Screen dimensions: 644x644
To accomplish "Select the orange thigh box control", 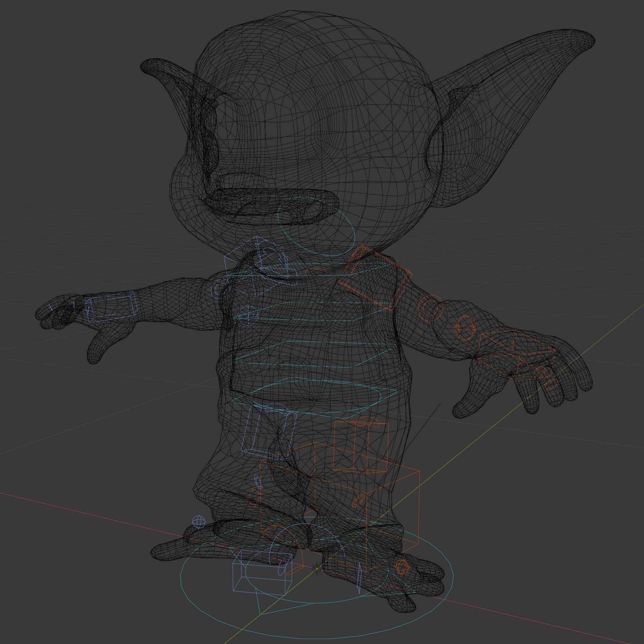I will click(x=361, y=447).
